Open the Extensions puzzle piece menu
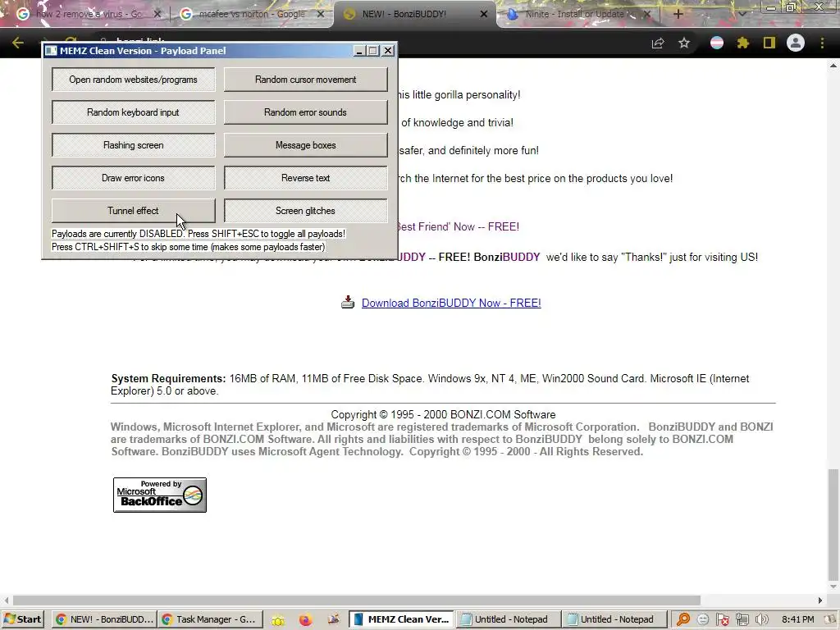 pos(743,43)
